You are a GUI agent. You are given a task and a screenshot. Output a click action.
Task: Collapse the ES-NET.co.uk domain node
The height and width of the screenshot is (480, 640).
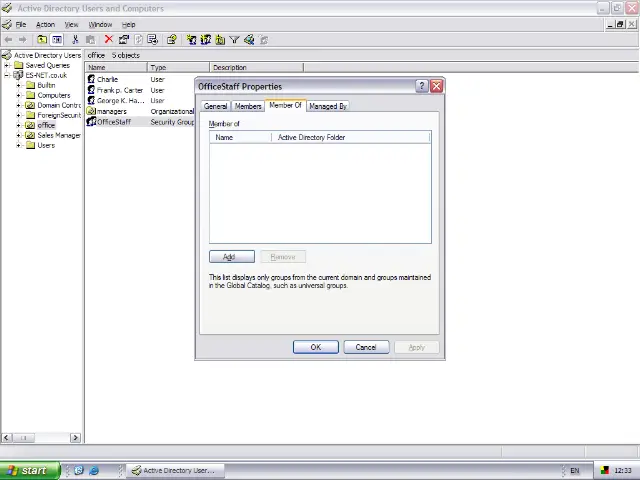[x=7, y=75]
